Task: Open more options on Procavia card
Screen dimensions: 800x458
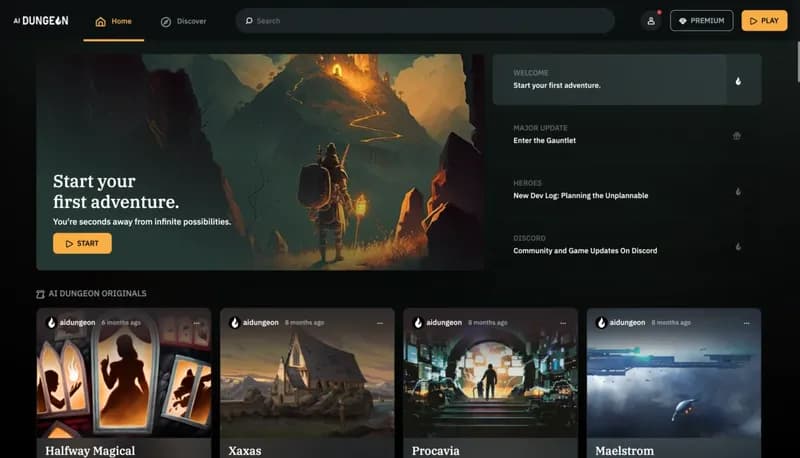Action: (x=563, y=323)
